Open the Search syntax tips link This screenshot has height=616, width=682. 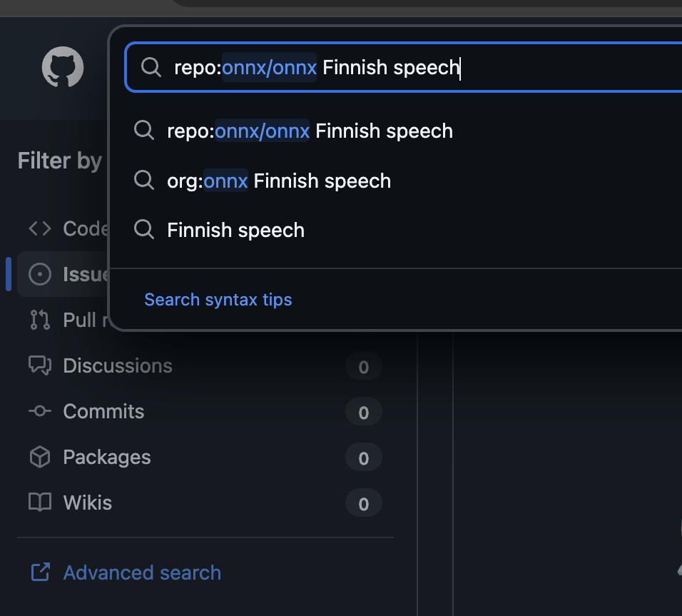pyautogui.click(x=218, y=299)
